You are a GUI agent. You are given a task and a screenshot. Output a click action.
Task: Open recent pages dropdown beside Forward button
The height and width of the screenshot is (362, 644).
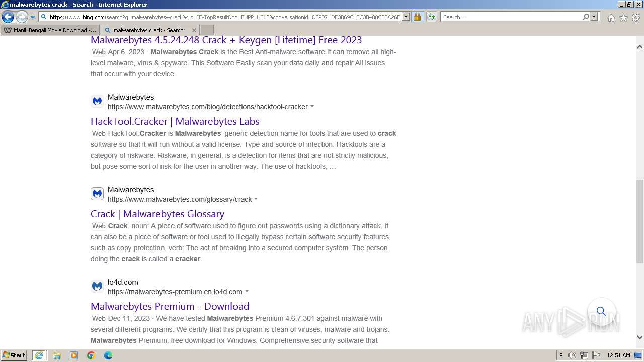click(x=33, y=17)
